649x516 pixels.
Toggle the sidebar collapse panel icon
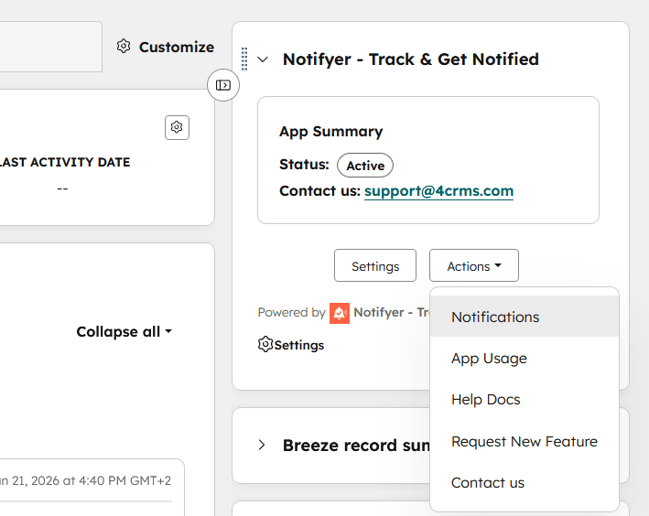[x=223, y=85]
